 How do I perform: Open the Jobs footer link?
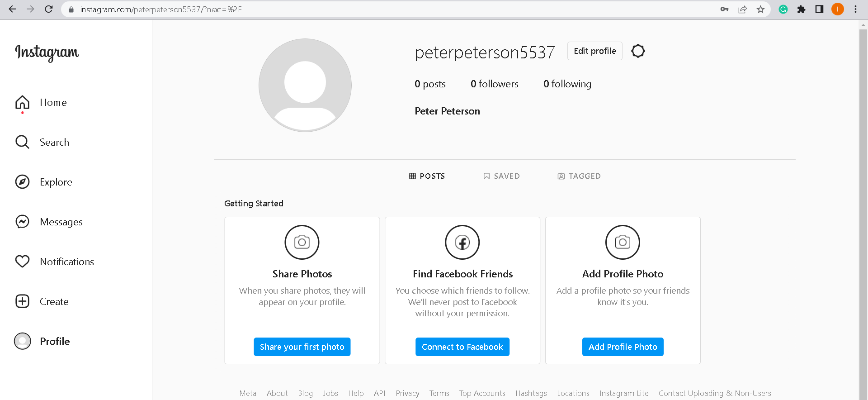(330, 394)
